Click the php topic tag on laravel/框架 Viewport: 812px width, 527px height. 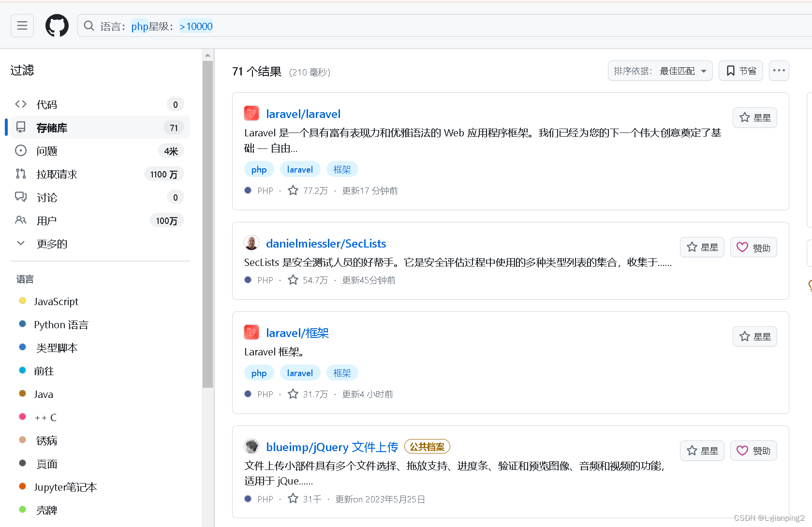[x=259, y=373]
